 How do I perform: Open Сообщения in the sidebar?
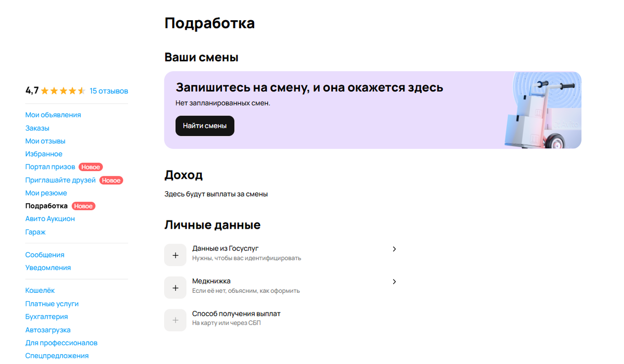(x=45, y=254)
